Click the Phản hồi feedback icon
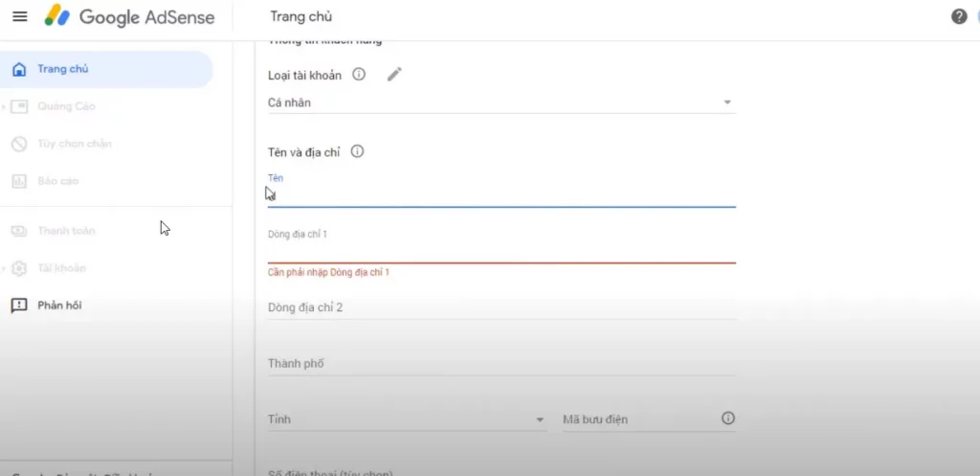The width and height of the screenshot is (980, 476). [19, 306]
